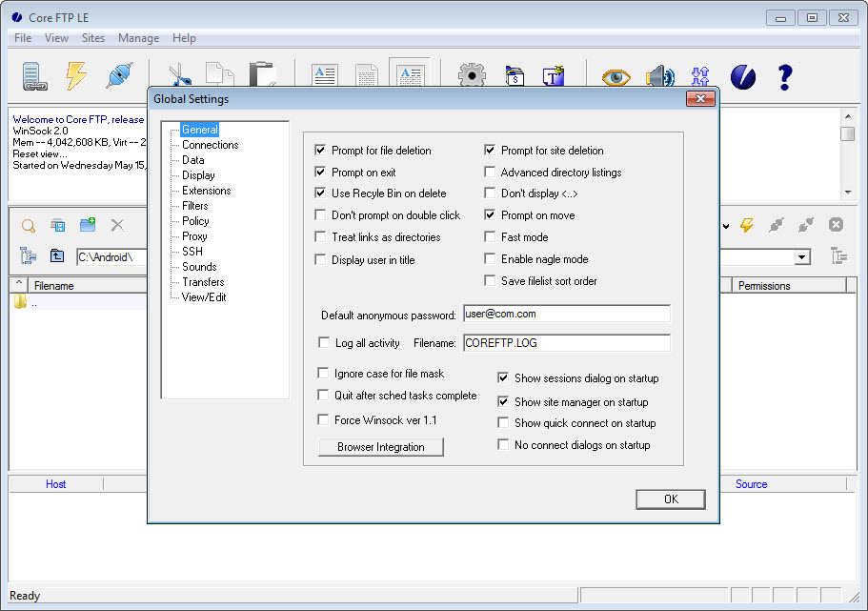This screenshot has height=611, width=868.
Task: Click the Permissions column header
Action: pos(789,285)
